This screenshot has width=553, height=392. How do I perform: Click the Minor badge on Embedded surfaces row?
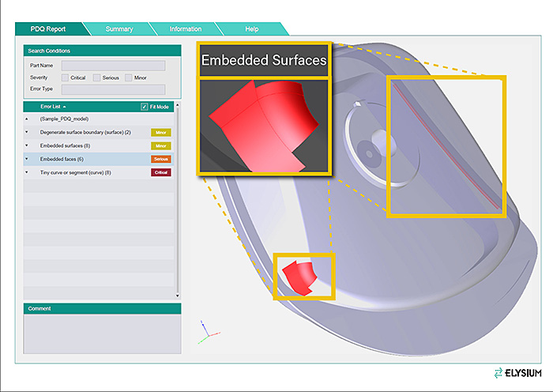point(160,145)
